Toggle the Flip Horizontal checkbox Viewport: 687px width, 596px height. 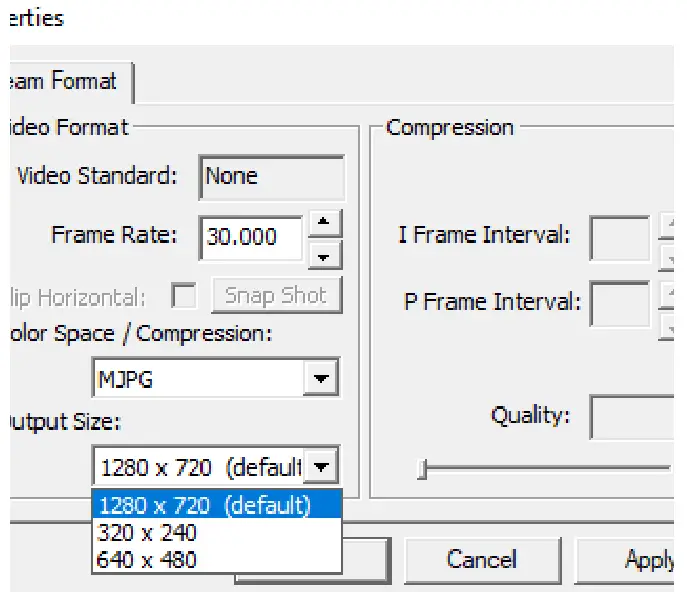coord(184,296)
